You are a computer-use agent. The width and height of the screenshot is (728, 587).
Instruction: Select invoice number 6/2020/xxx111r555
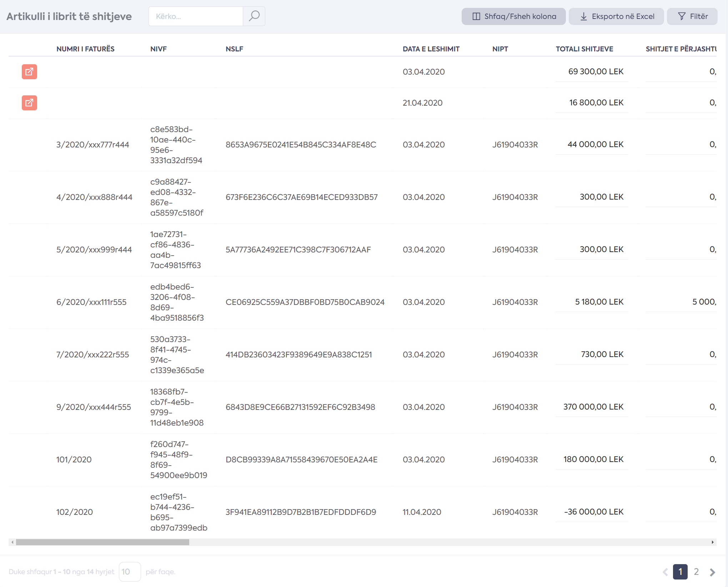pyautogui.click(x=91, y=302)
